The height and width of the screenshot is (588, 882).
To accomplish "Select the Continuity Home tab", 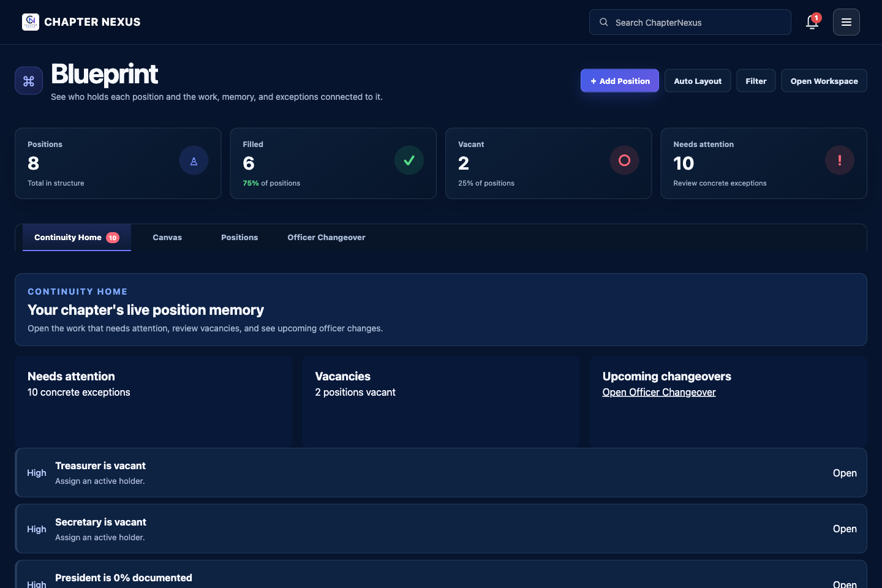I will click(77, 238).
